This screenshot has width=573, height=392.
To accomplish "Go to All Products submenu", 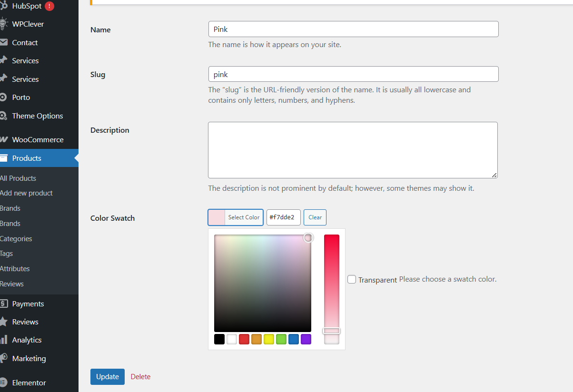I will click(x=18, y=178).
